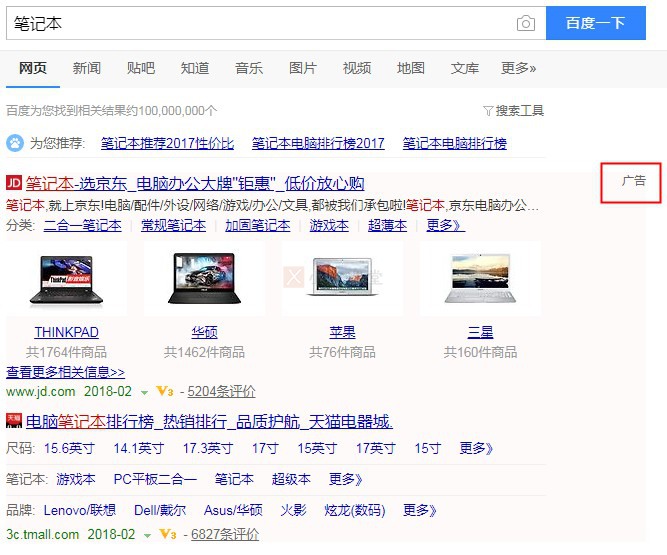Open the THINKPAD brand link
667x555 pixels.
tap(66, 332)
